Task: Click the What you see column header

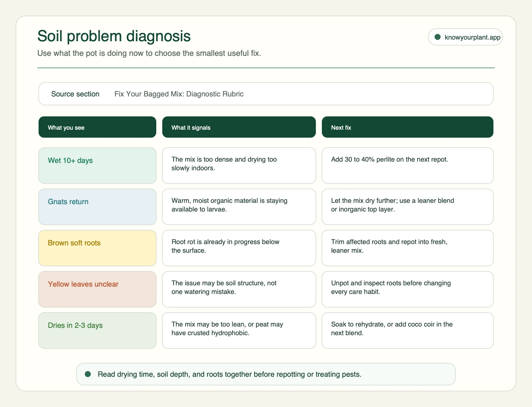Action: pyautogui.click(x=97, y=127)
